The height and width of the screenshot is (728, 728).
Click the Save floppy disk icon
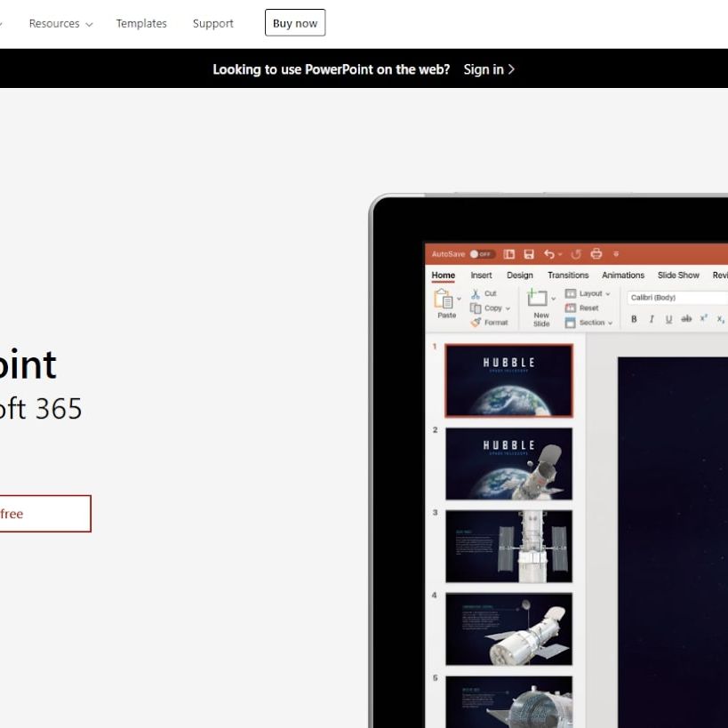529,254
